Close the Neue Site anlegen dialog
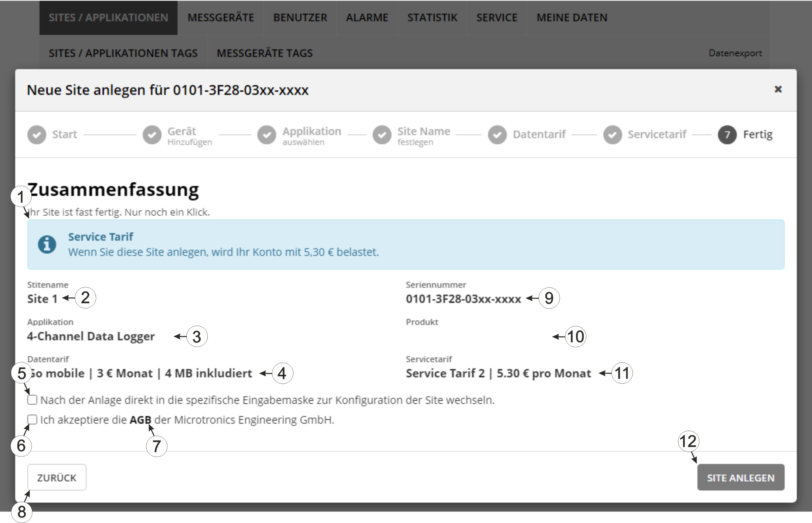Screen dimensions: 812x523 pyautogui.click(x=778, y=89)
